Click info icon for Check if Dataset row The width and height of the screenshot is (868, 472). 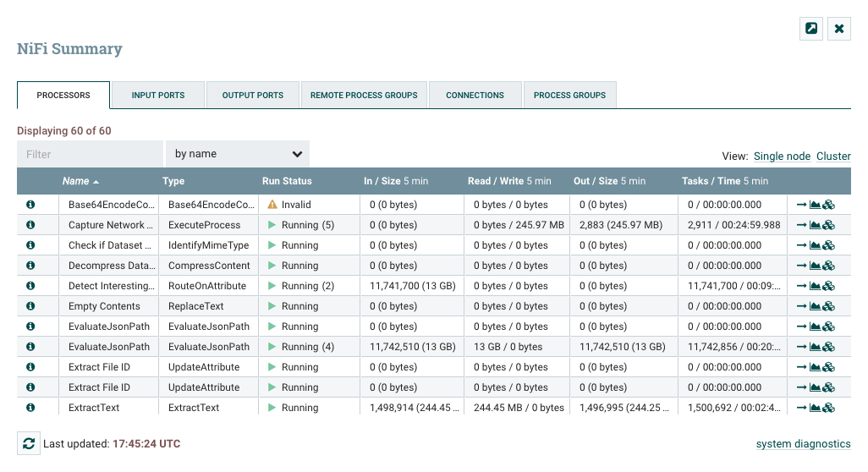click(x=30, y=245)
